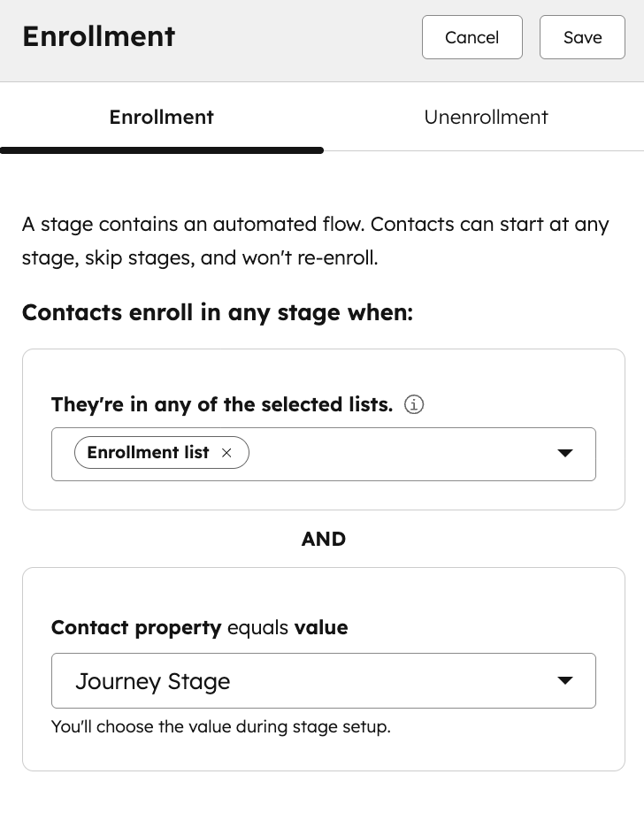Click the Save button

582,37
